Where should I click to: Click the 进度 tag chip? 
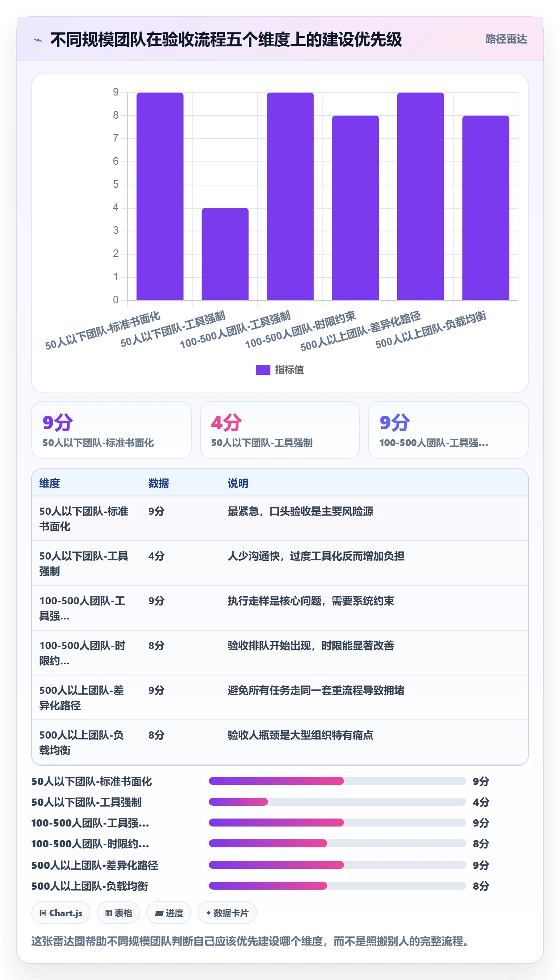pos(169,913)
